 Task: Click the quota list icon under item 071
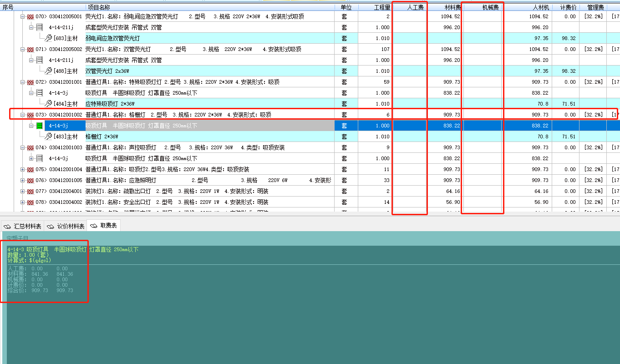tap(40, 60)
